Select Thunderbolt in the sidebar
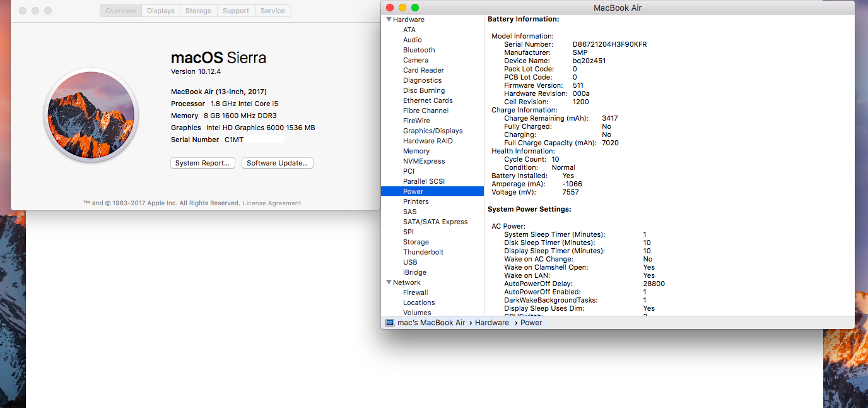 [x=423, y=252]
